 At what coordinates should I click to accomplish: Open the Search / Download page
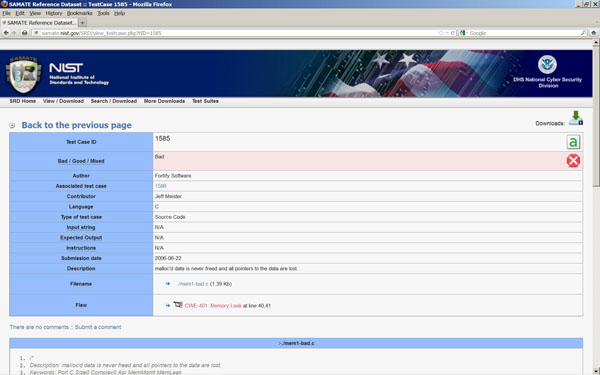[x=114, y=101]
